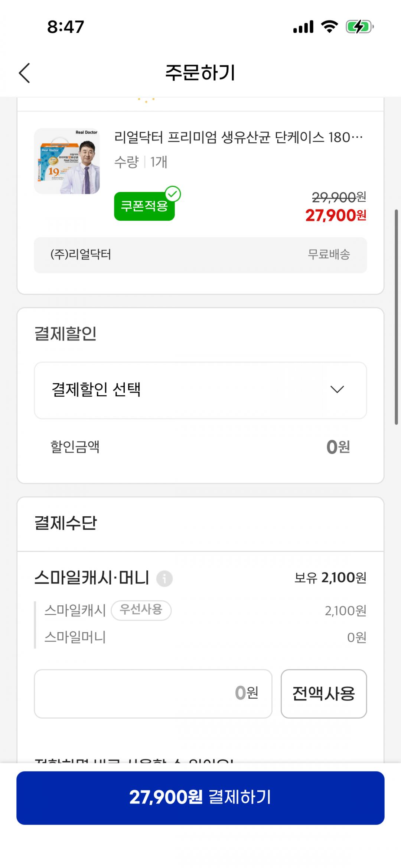Click the Smile Cash amount input field
The height and width of the screenshot is (868, 401).
click(153, 693)
